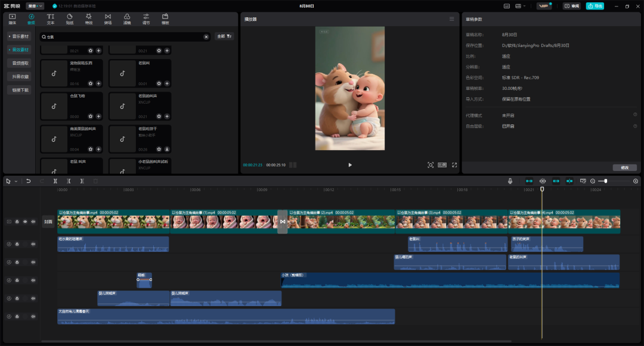Toggle main track magnet
The width and height of the screenshot is (644, 346).
click(530, 181)
